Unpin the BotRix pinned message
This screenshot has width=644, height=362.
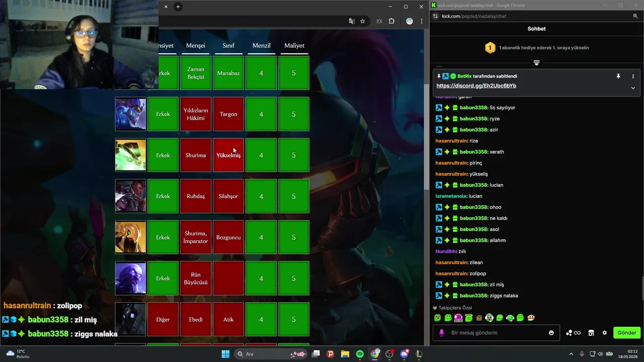618,76
